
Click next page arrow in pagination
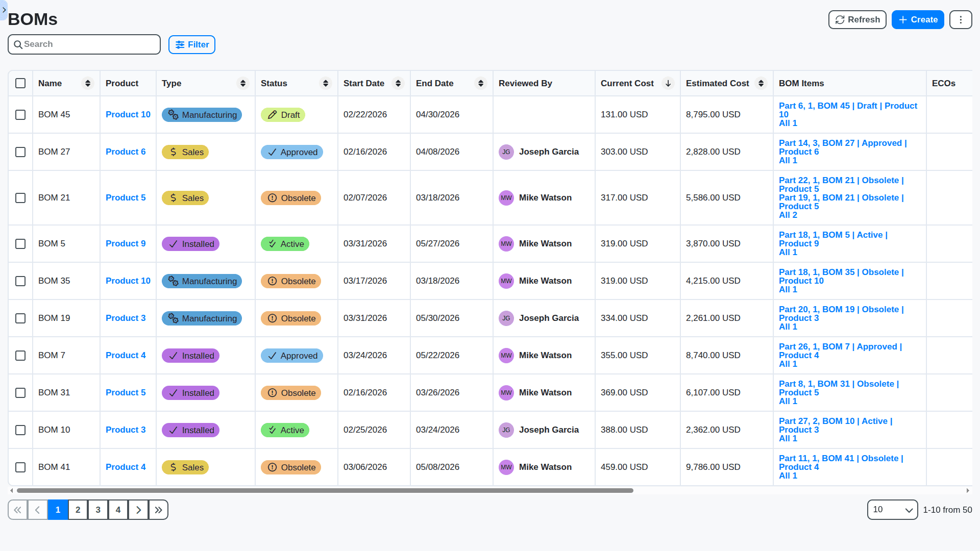pyautogui.click(x=138, y=510)
